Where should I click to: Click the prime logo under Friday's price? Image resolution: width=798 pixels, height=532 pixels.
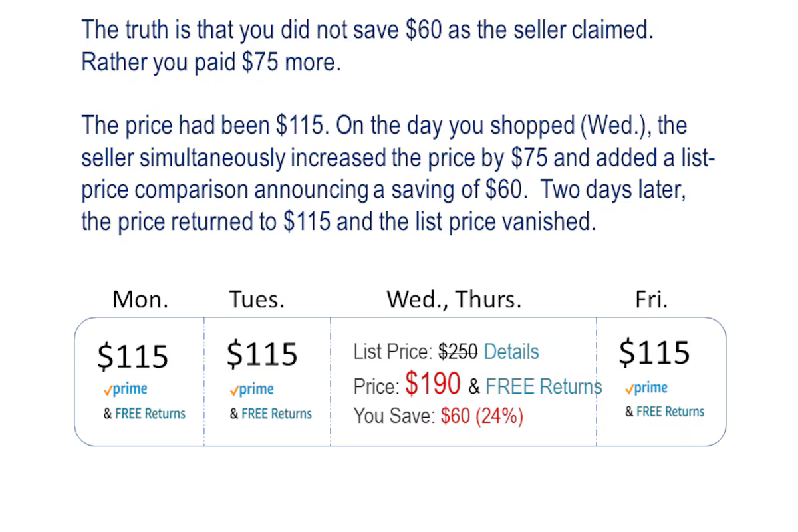[646, 388]
